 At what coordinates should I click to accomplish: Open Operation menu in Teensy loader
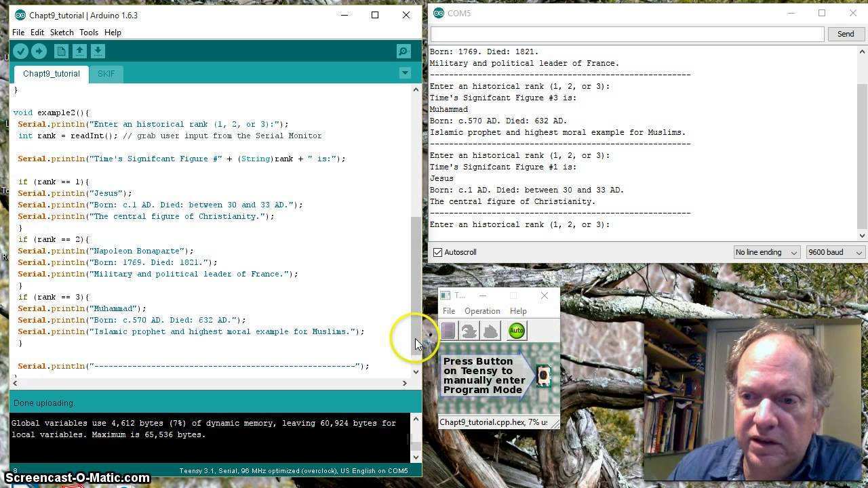[x=482, y=311]
